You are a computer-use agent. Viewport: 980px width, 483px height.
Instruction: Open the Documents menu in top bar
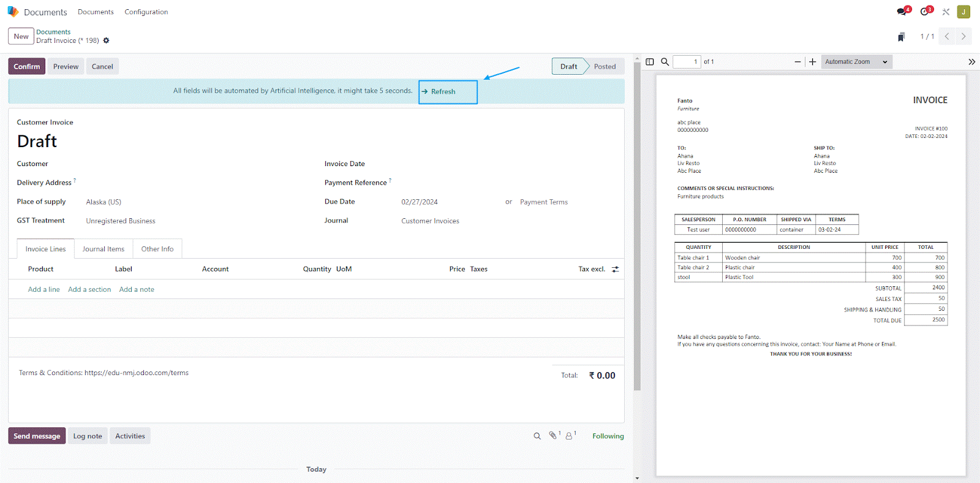(x=96, y=12)
